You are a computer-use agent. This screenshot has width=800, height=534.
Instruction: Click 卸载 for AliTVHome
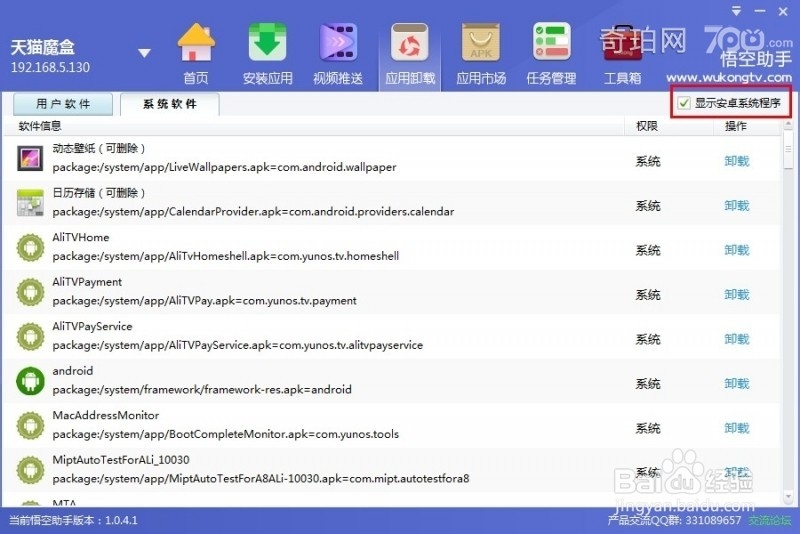coord(737,250)
